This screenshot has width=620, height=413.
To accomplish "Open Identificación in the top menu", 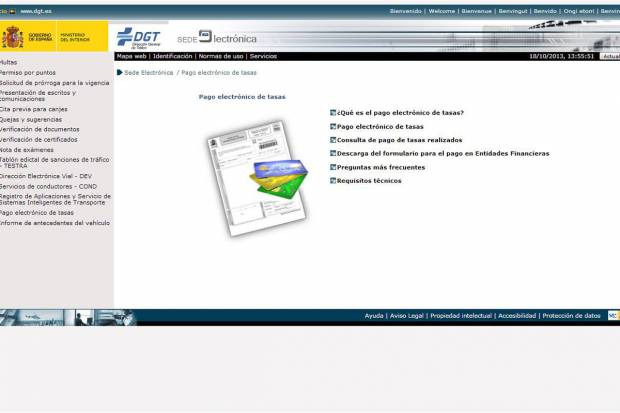I will 172,56.
